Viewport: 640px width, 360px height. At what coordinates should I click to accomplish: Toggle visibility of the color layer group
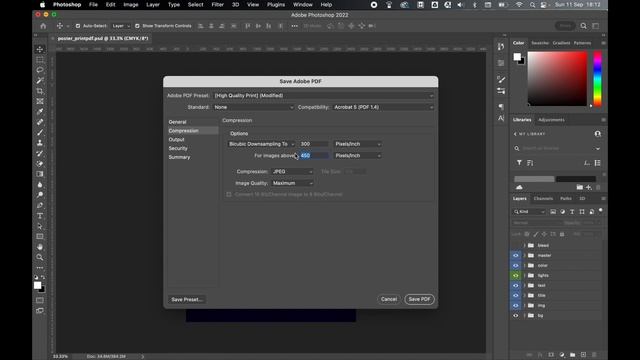pyautogui.click(x=516, y=265)
